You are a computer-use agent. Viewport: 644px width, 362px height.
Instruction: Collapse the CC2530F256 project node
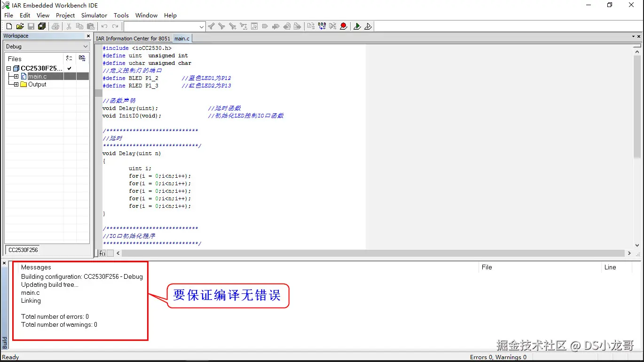(9, 69)
